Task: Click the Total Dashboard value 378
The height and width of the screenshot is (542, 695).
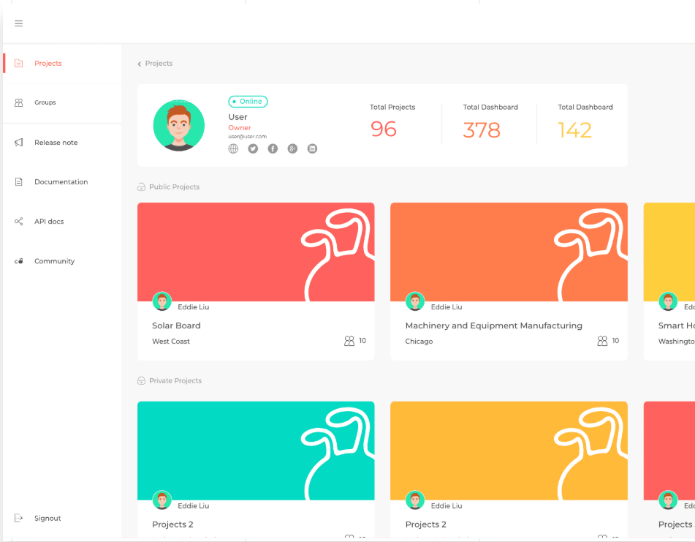Action: coord(482,130)
